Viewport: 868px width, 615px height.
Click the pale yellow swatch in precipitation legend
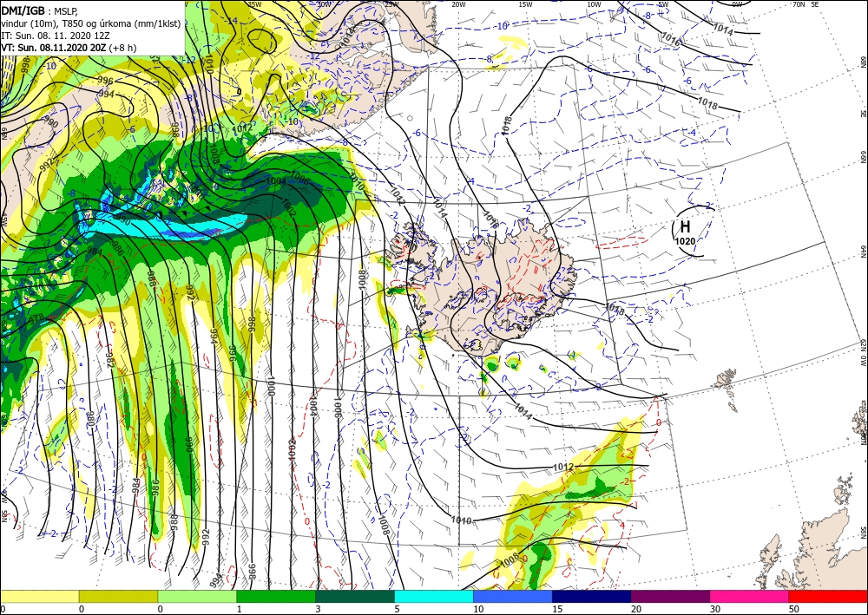tap(39, 596)
